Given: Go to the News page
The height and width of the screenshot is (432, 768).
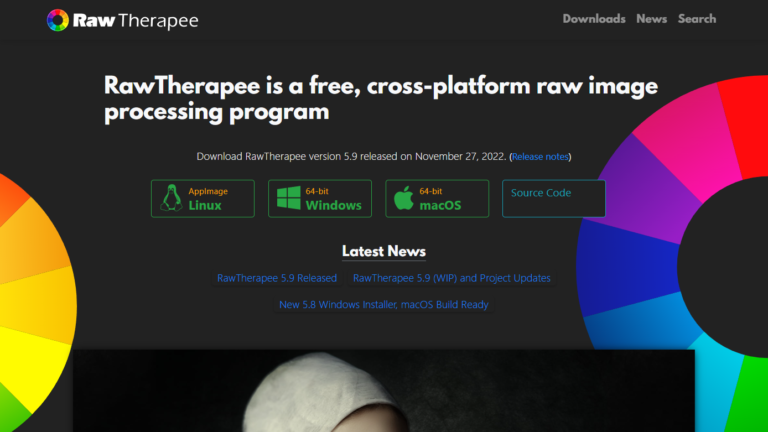Looking at the screenshot, I should pyautogui.click(x=651, y=19).
